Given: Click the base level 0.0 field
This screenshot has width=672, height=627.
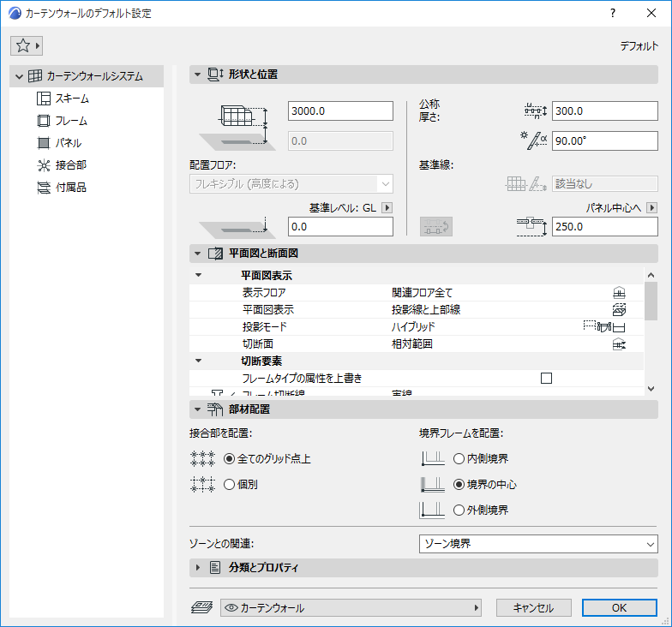Looking at the screenshot, I should [341, 226].
